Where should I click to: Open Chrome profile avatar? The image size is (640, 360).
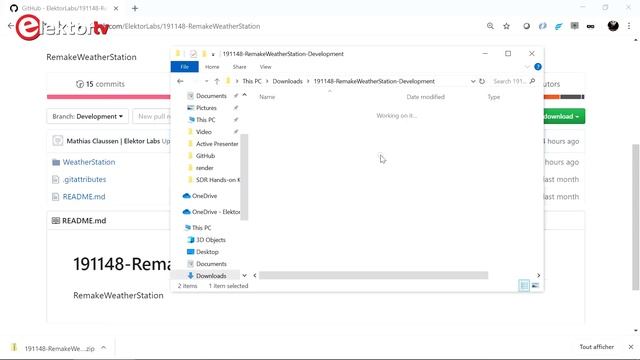point(613,26)
